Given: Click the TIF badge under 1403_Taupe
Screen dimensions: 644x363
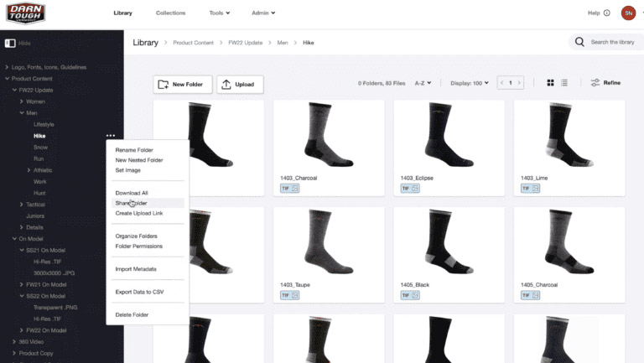Looking at the screenshot, I should coord(289,295).
